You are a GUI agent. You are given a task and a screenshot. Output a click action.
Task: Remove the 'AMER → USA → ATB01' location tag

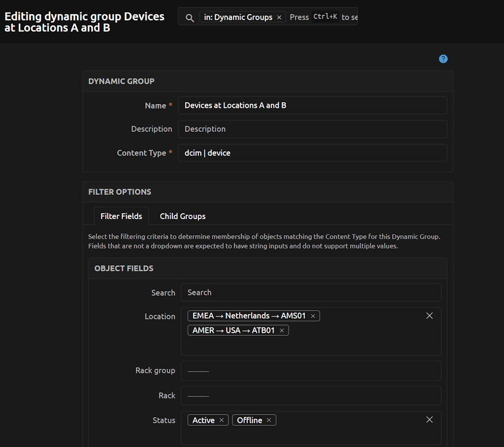tap(282, 330)
